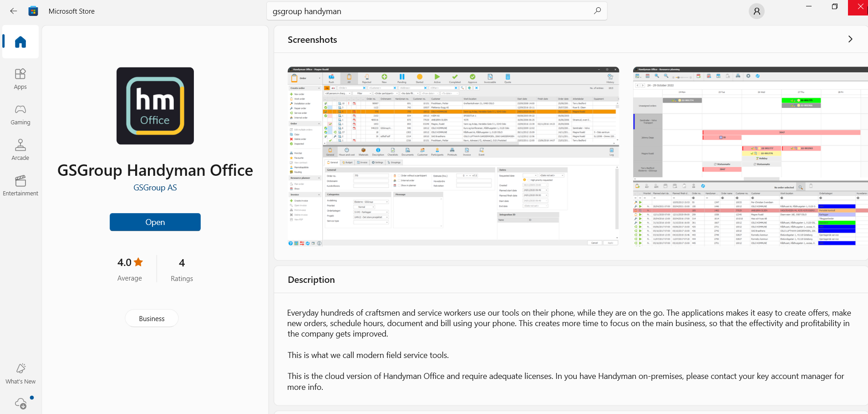Viewport: 868px width, 414px height.
Task: Click the 4 Ratings count
Action: [x=182, y=269]
